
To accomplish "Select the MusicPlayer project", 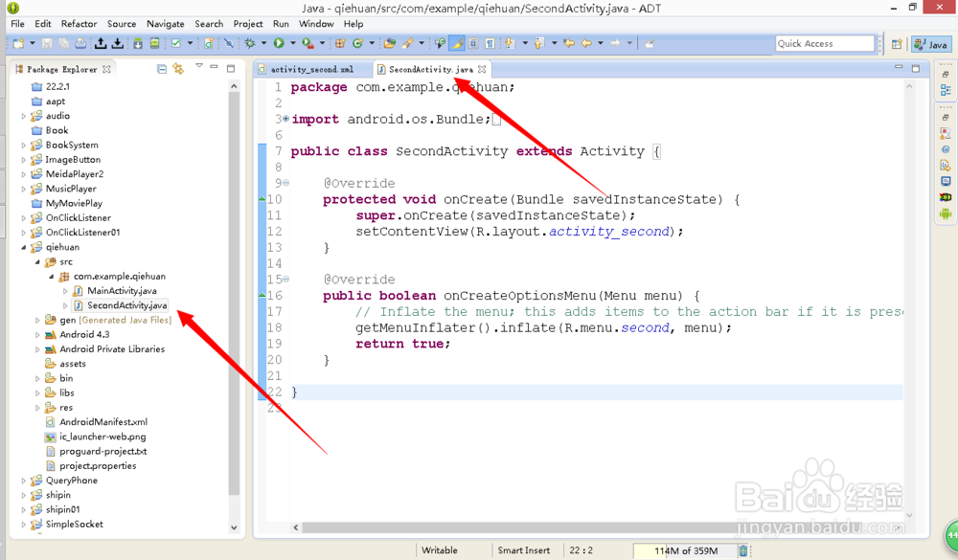I will 71,189.
